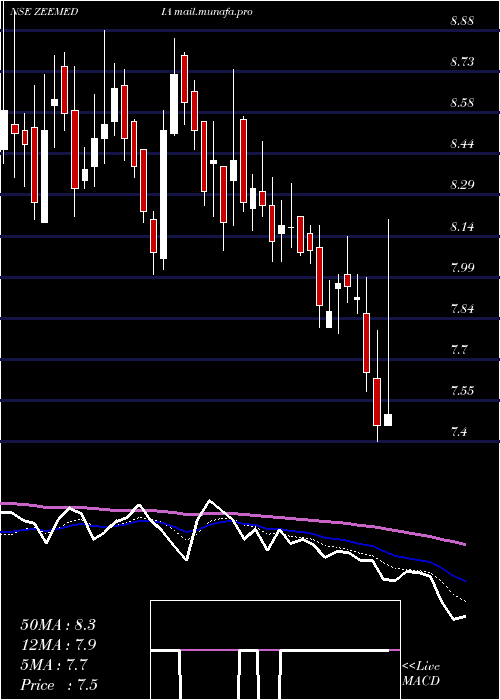Click the 8.88 price axis label
This screenshot has width=500, height=700.
(x=462, y=21)
